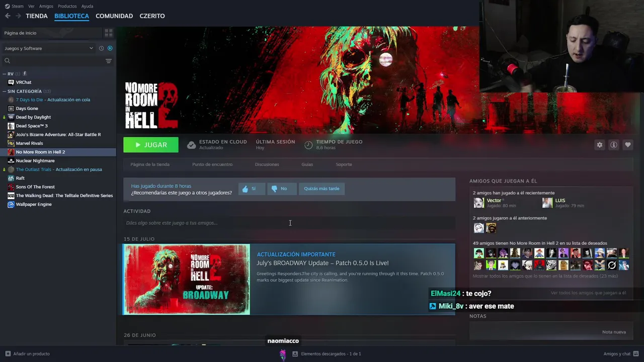Go back with the back arrow
The width and height of the screenshot is (644, 362).
pyautogui.click(x=7, y=16)
